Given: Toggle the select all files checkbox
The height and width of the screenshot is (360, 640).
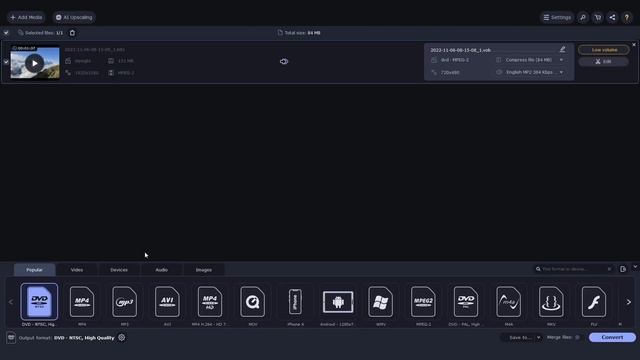Looking at the screenshot, I should click(6, 33).
